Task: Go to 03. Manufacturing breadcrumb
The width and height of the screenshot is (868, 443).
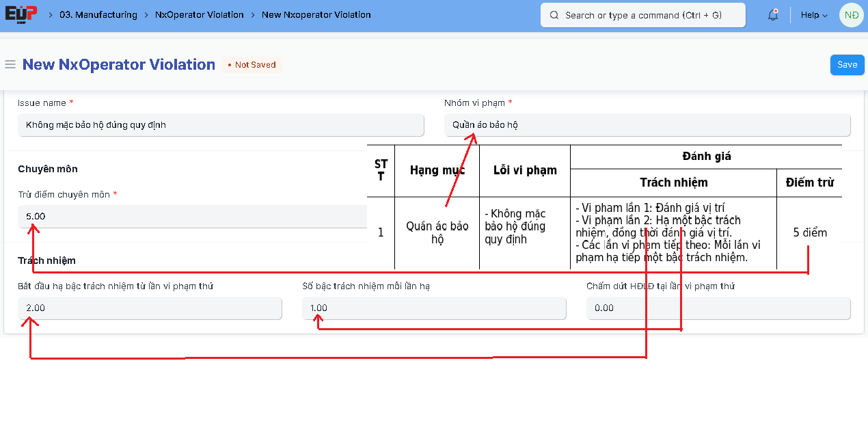Action: coord(98,15)
